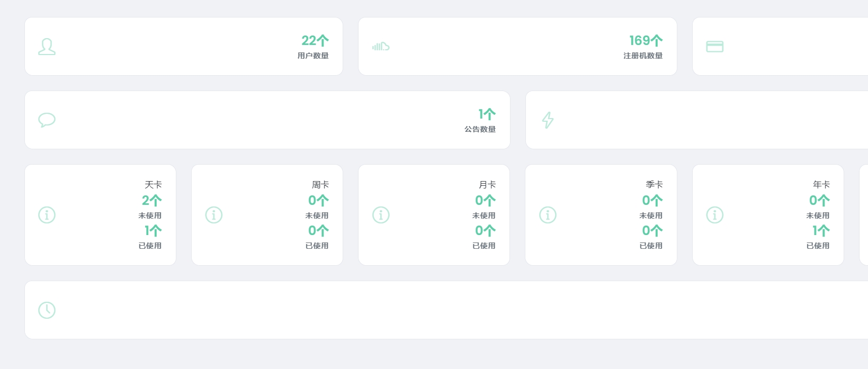Click the soundcloud-style registration machine icon
The width and height of the screenshot is (868, 369).
(x=381, y=47)
